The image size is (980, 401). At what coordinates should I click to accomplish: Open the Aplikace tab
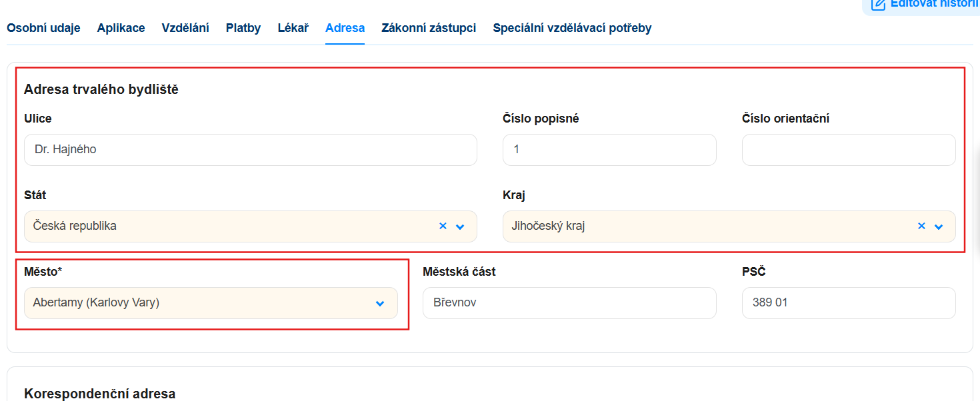121,28
